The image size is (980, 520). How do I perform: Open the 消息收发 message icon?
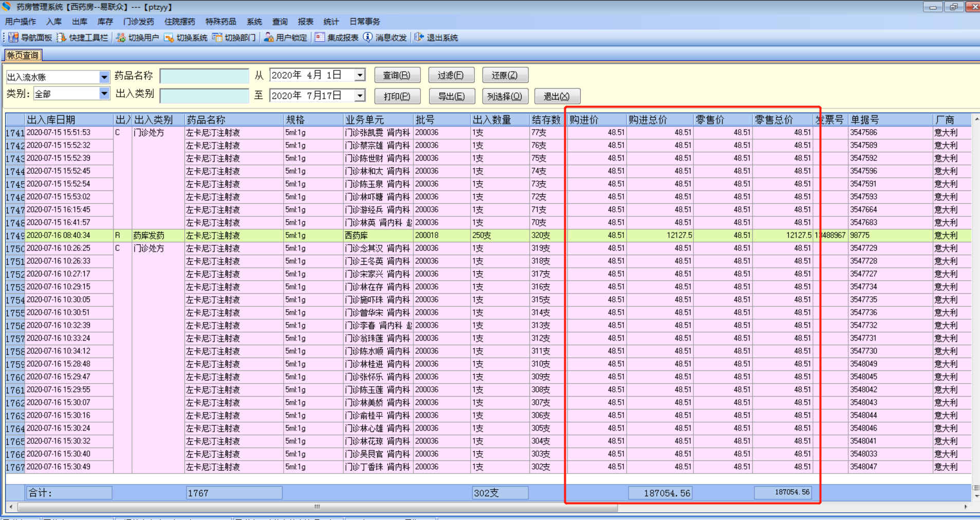click(x=368, y=38)
